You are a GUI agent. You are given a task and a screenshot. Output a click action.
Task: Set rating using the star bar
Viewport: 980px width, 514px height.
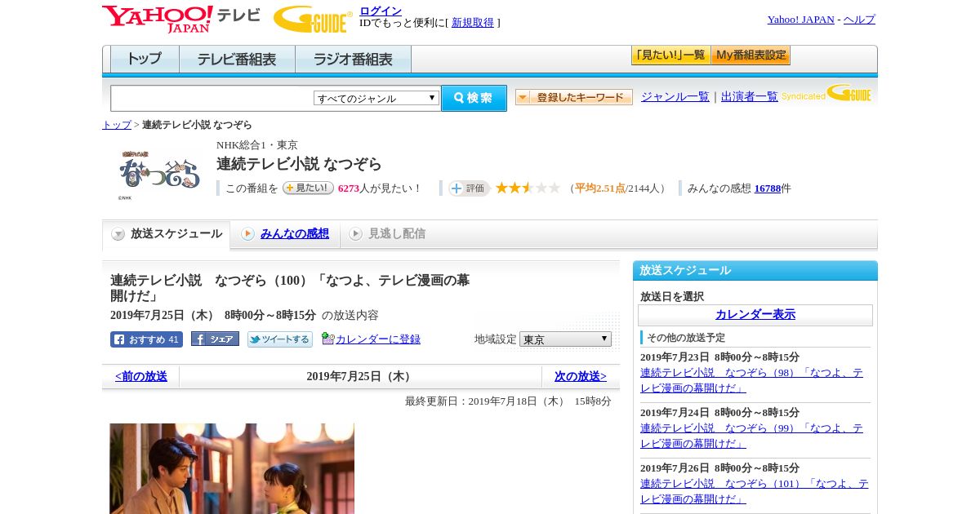pyautogui.click(x=528, y=188)
